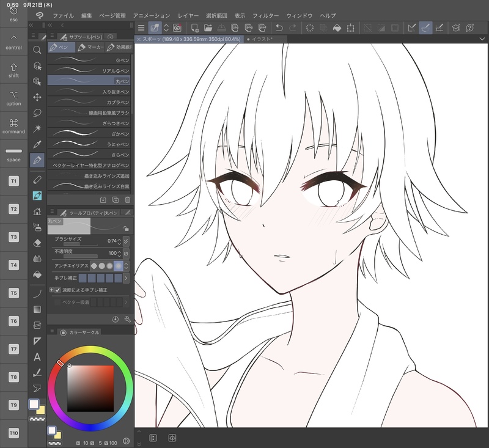Choose the カブラペン sub tool
Viewport: 489px width, 448px height.
(89, 102)
